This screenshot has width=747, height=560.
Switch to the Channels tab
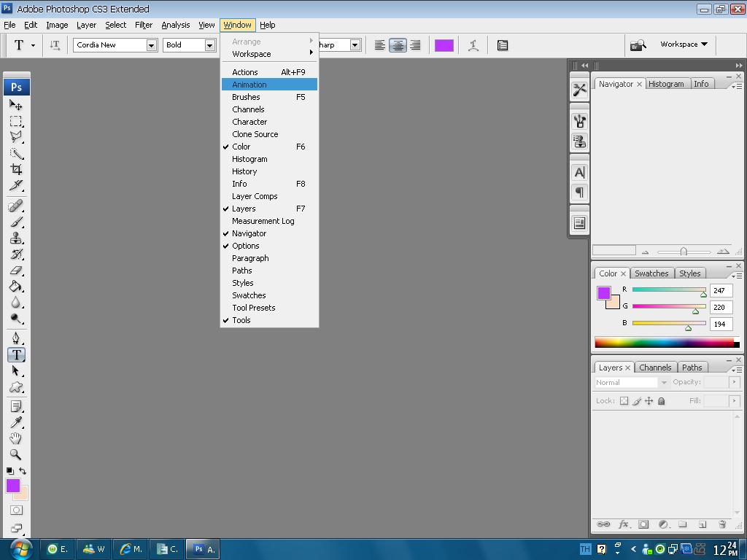click(655, 367)
